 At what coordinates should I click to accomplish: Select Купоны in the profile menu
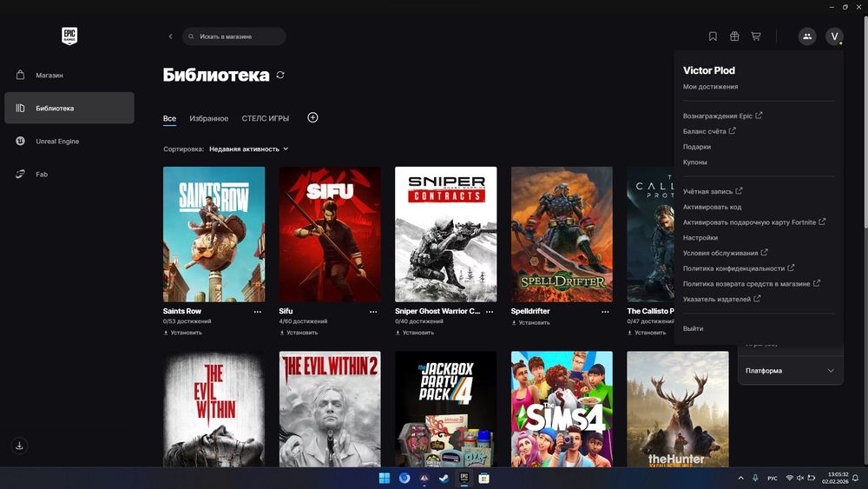pyautogui.click(x=694, y=162)
